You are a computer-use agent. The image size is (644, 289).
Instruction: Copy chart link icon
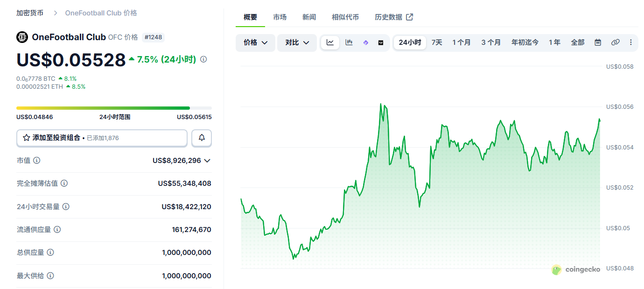[615, 42]
